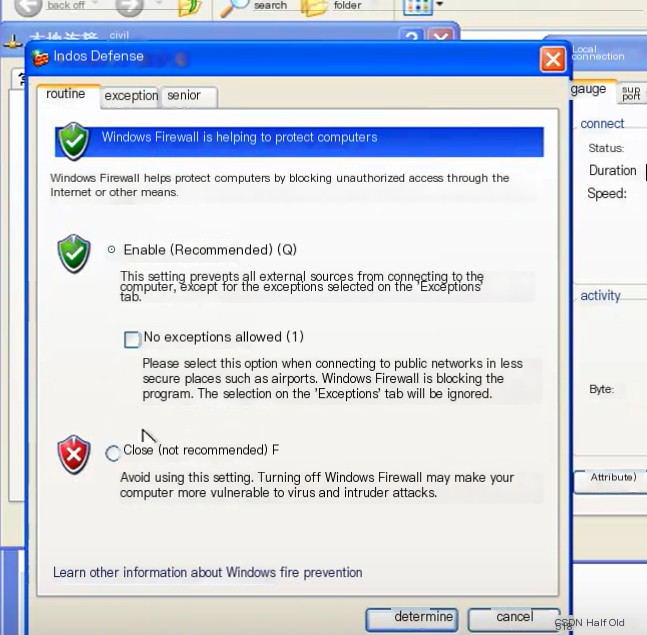Click the 'Avoid using this setting' description text
The width and height of the screenshot is (647, 635).
point(317,485)
